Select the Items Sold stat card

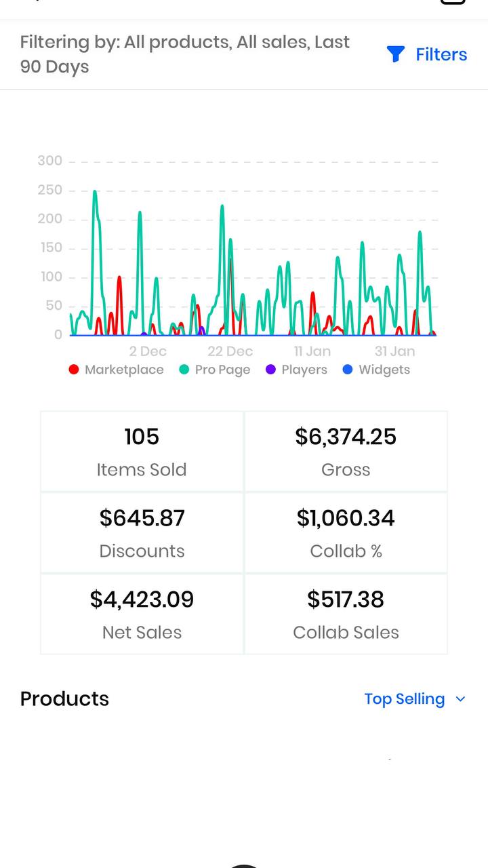tap(142, 452)
